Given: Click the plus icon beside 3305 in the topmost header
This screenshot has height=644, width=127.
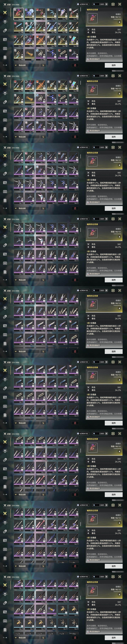Looking at the screenshot, I should click(107, 4).
